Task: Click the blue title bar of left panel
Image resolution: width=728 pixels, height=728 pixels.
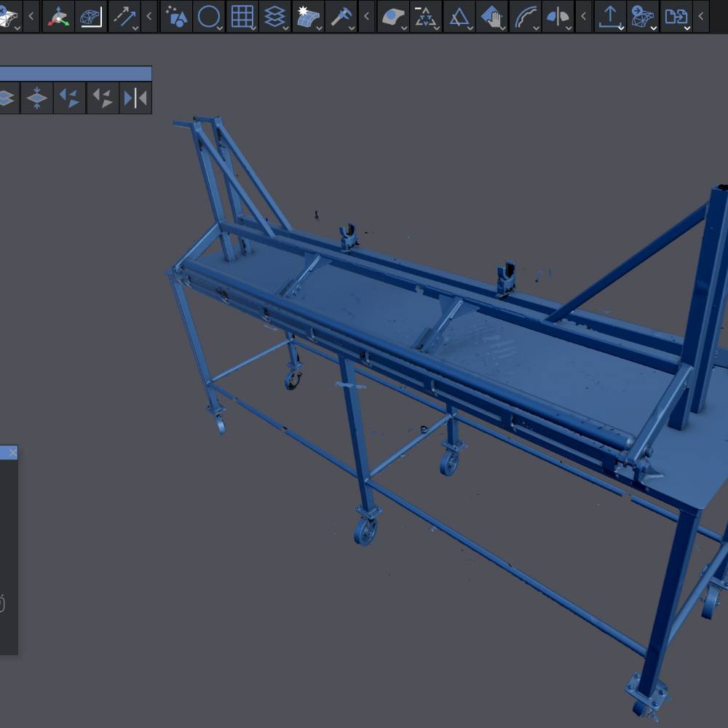Action: click(x=76, y=74)
